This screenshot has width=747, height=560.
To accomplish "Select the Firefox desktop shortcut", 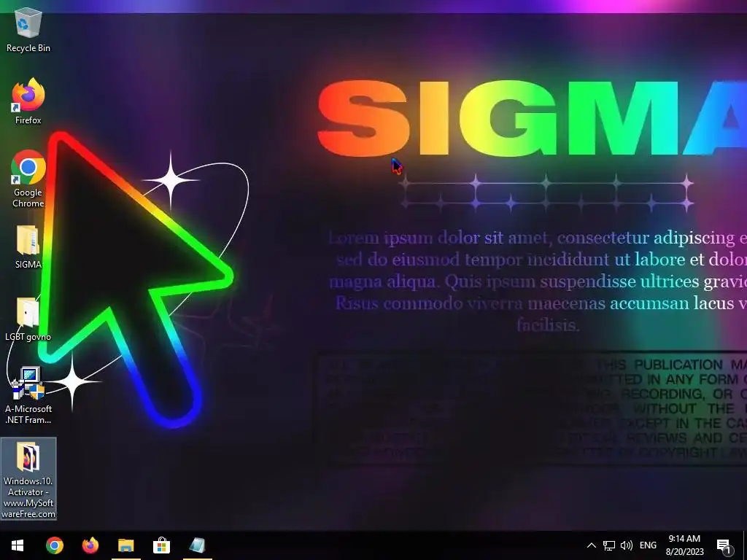I will click(x=28, y=102).
